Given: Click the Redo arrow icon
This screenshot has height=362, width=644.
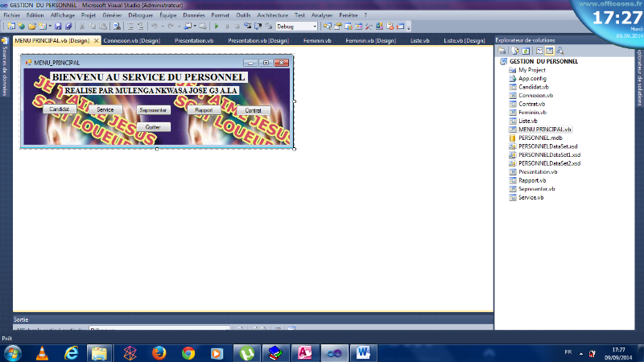Looking at the screenshot, I should point(171,27).
